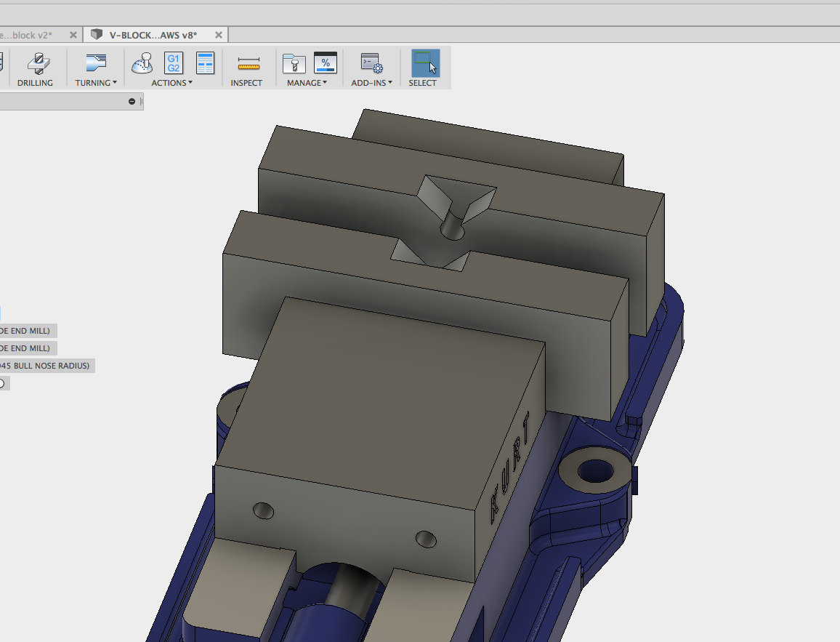Click the BULL NOSE RADIUS toolpath entry
Viewport: 840px width, 642px height.
coord(44,365)
